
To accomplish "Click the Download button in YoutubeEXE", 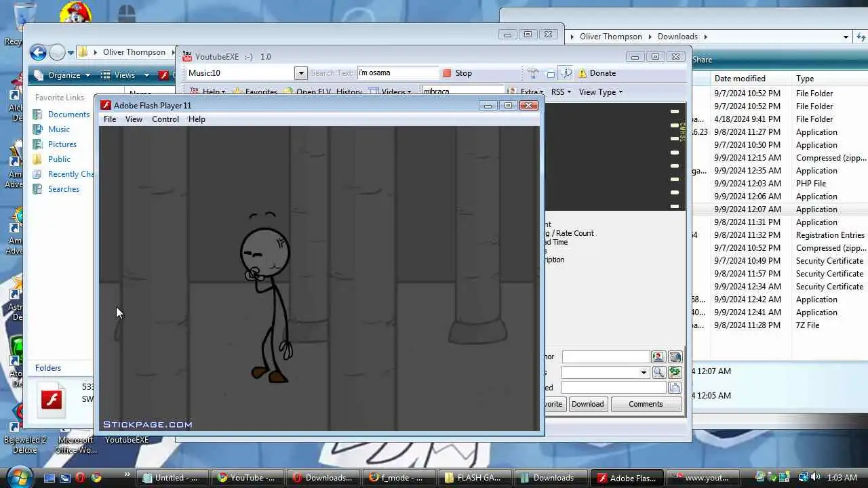I will 587,404.
